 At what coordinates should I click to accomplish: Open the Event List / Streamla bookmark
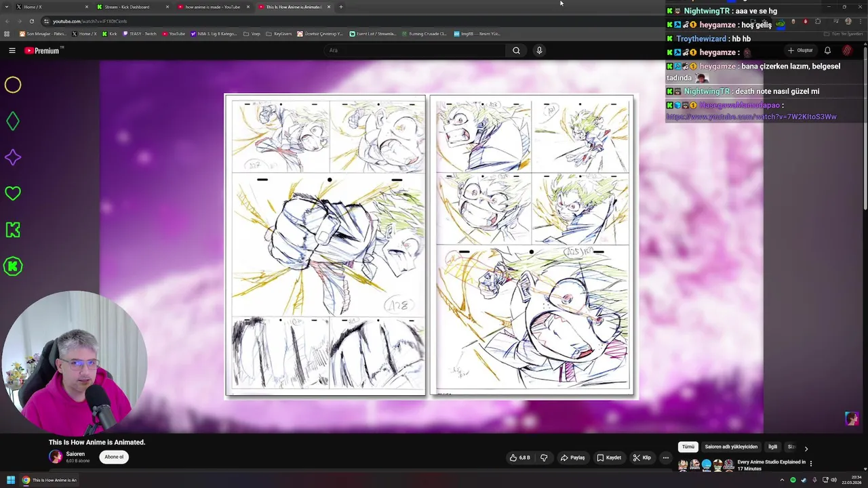coord(372,33)
